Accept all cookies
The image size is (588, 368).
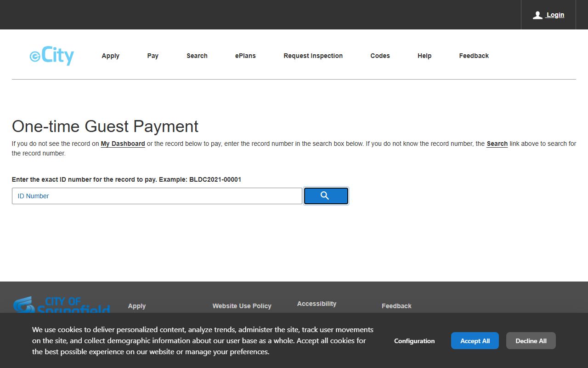tap(475, 341)
